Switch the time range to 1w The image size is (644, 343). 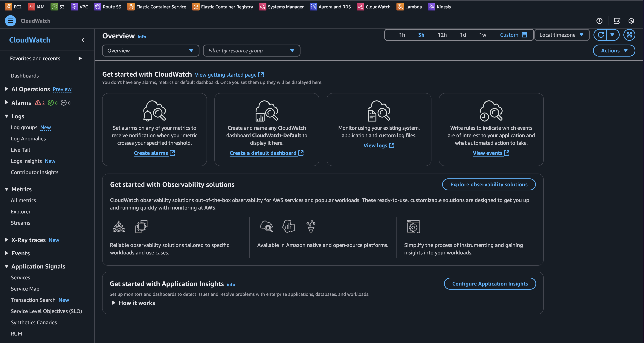(483, 35)
